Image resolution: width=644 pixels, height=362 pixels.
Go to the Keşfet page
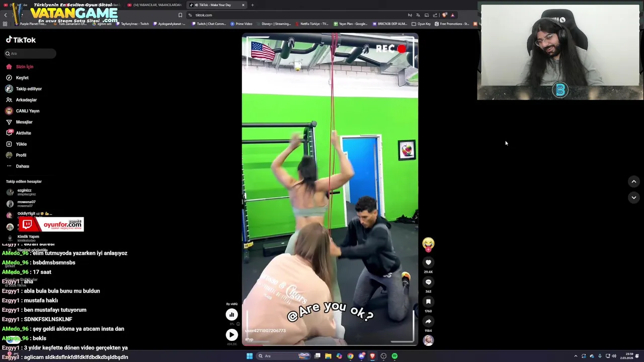coord(17,77)
